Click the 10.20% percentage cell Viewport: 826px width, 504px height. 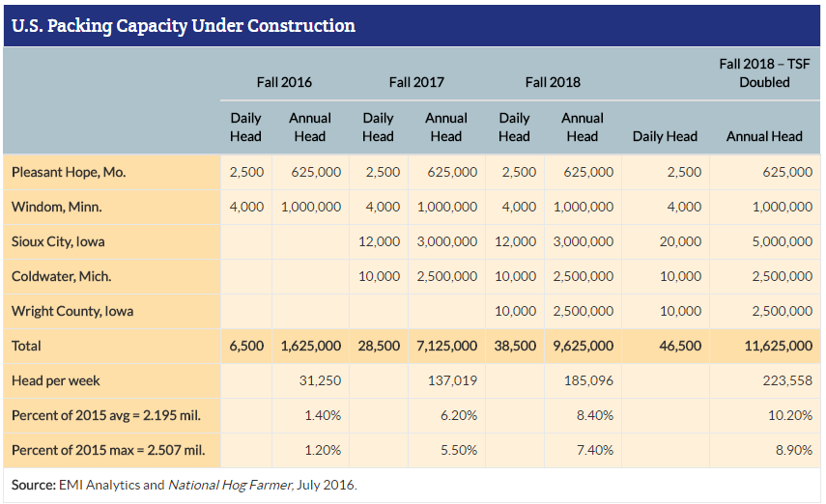(x=791, y=415)
